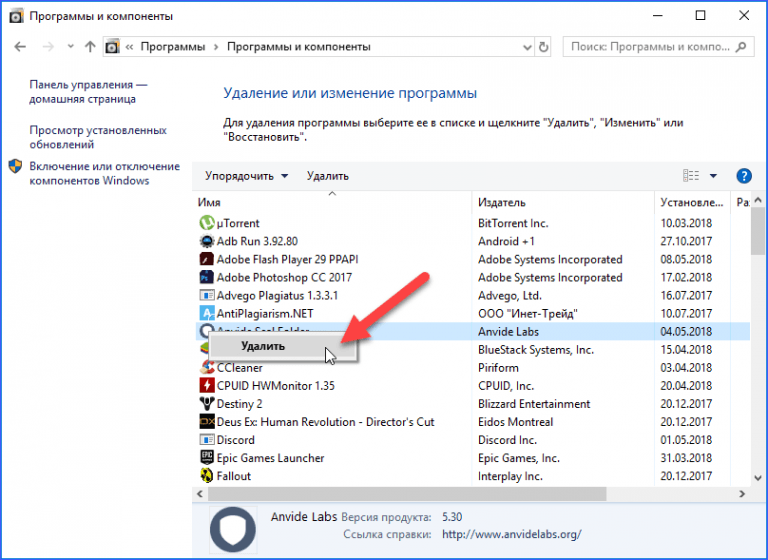This screenshot has width=768, height=560.
Task: Click the Piriform publisher cell
Action: point(498,368)
